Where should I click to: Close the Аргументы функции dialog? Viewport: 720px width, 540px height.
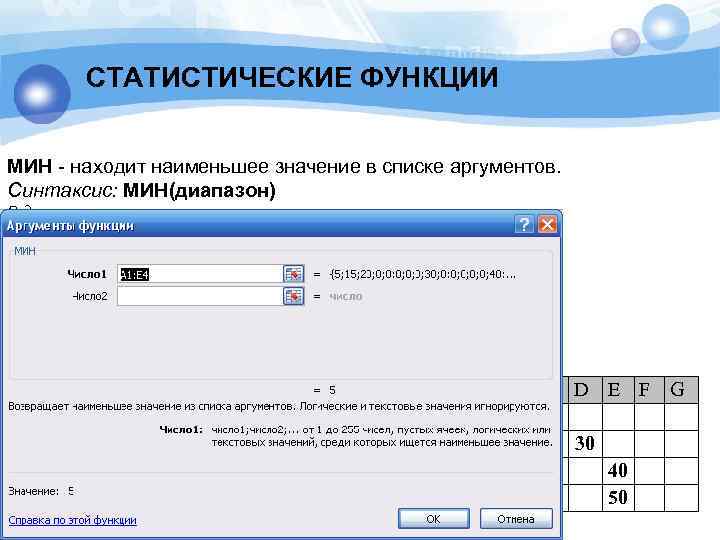click(x=548, y=225)
